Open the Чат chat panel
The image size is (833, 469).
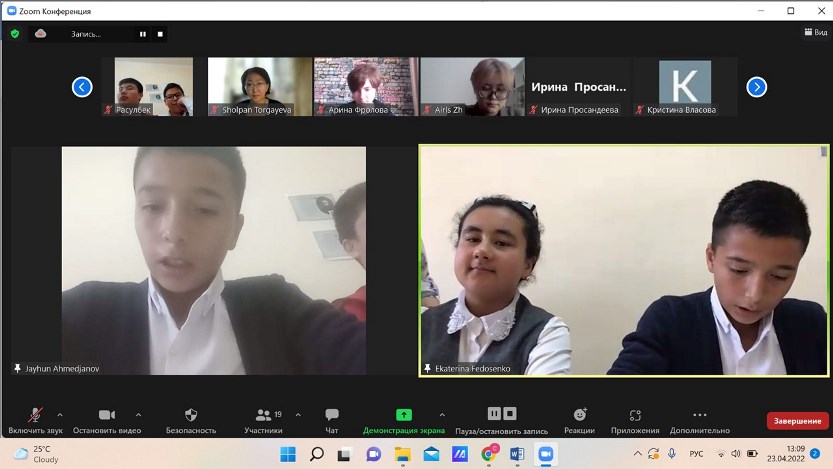(332, 415)
